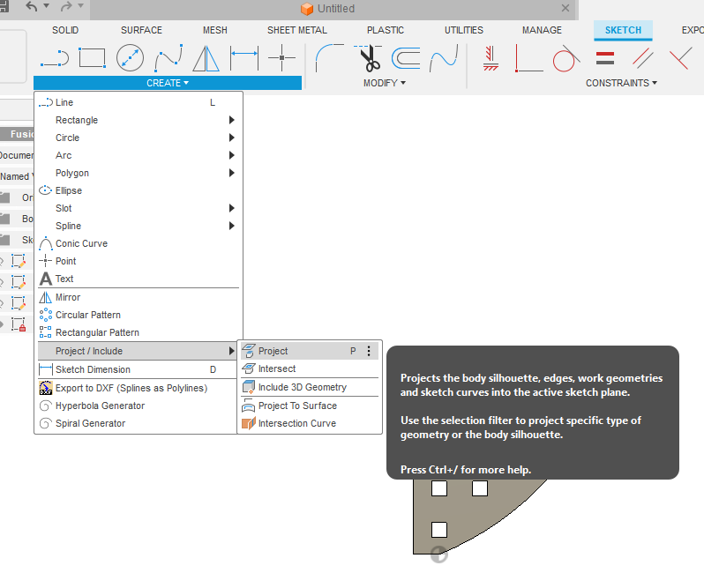Viewport: 704px width, 588px height.
Task: Open the CONSTRAINTS dropdown
Action: [x=621, y=83]
